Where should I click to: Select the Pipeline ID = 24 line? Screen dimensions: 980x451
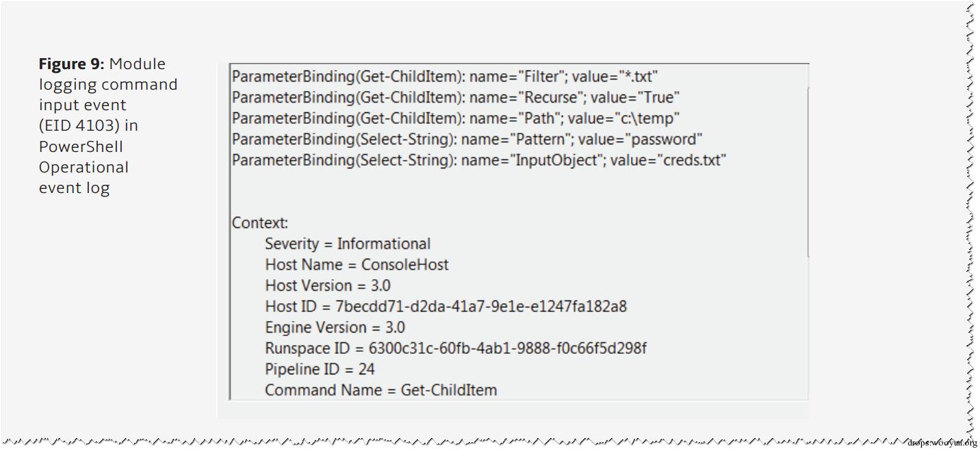(x=320, y=369)
